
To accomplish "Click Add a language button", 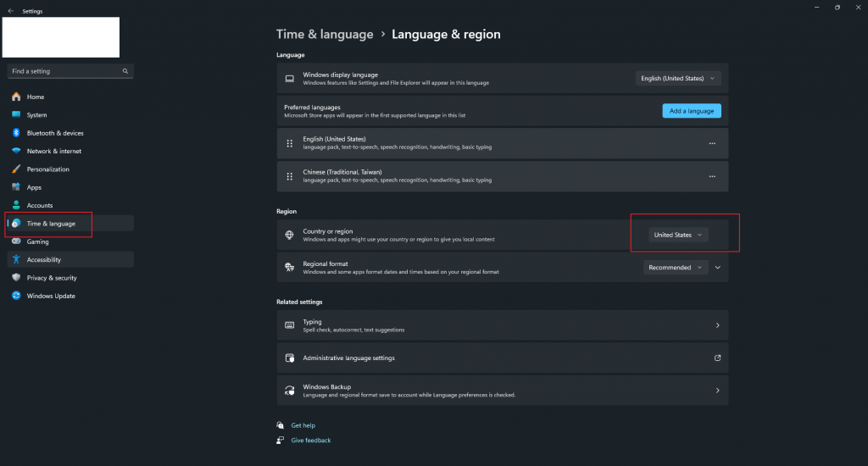I will (x=692, y=111).
